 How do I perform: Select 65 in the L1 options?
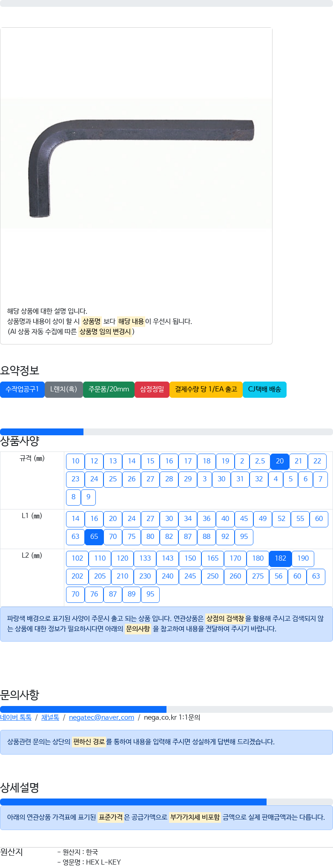(94, 537)
